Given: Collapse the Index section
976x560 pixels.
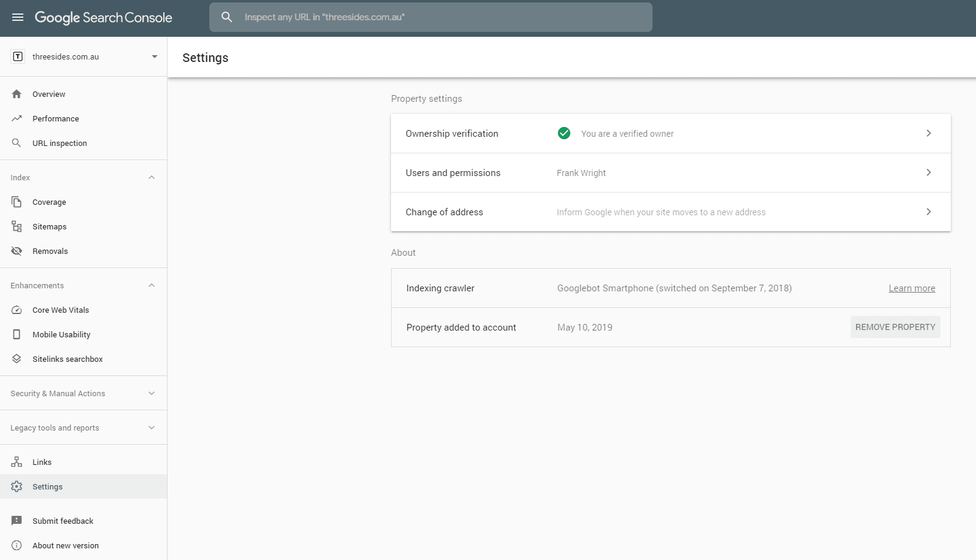Looking at the screenshot, I should coord(152,177).
